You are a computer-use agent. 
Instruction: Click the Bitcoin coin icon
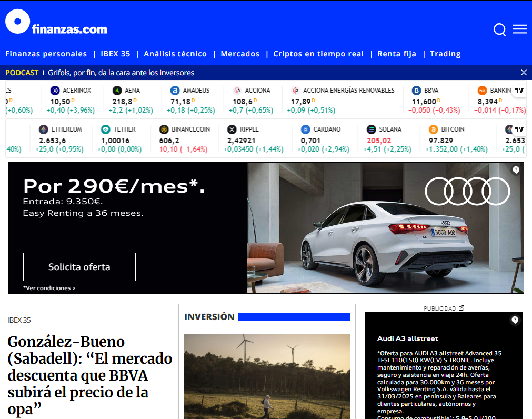[x=433, y=129]
